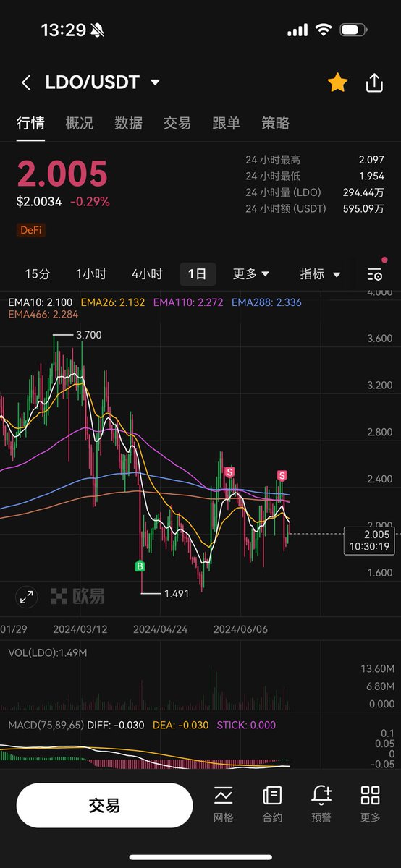401x868 pixels.
Task: Tap the MACD(75,89,65) label
Action: (46, 724)
